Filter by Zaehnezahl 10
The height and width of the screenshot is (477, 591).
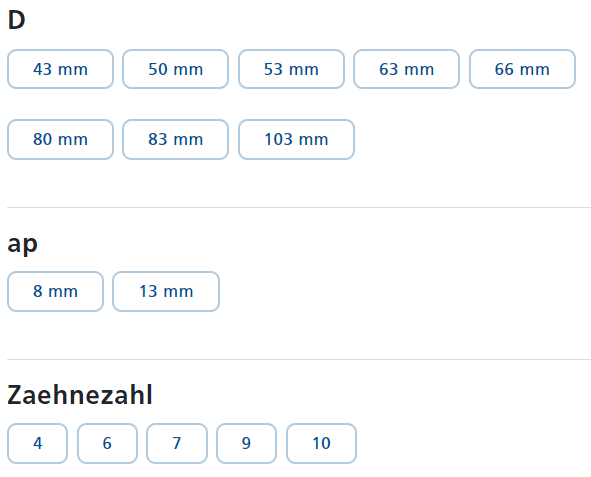(x=322, y=443)
